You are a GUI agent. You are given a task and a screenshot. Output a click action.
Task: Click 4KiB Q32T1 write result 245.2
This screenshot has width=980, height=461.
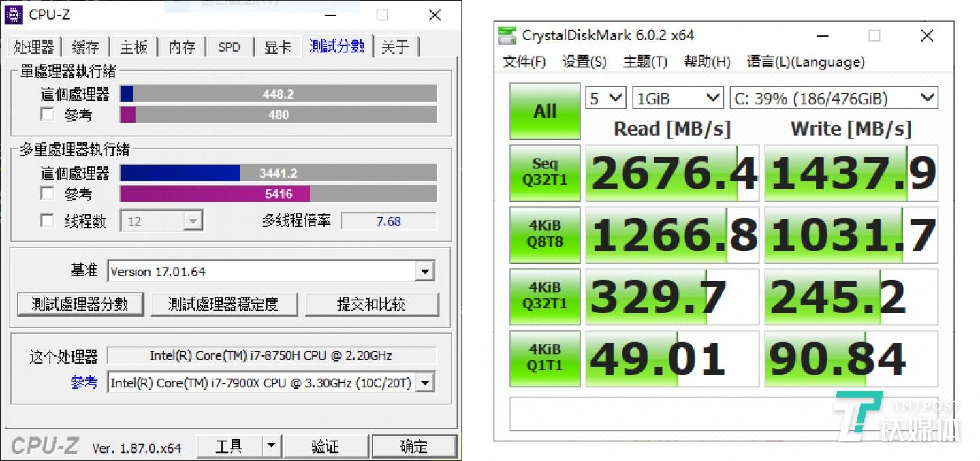[x=851, y=297]
